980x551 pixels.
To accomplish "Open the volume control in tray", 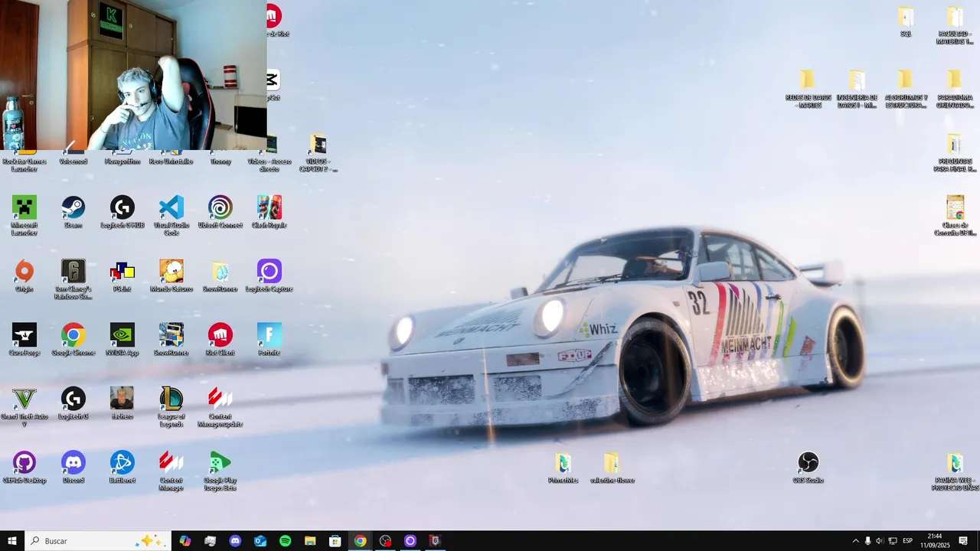I will coord(880,541).
